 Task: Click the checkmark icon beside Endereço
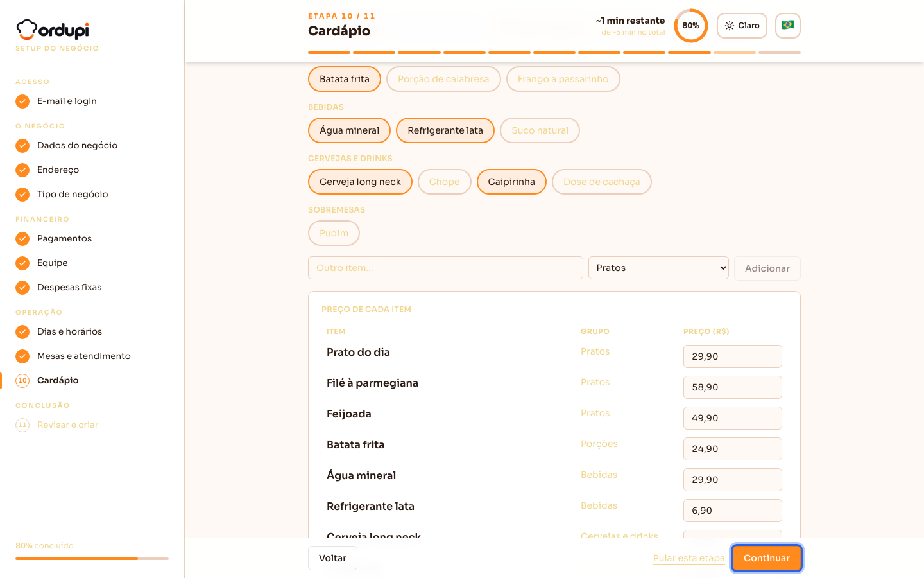coord(22,170)
